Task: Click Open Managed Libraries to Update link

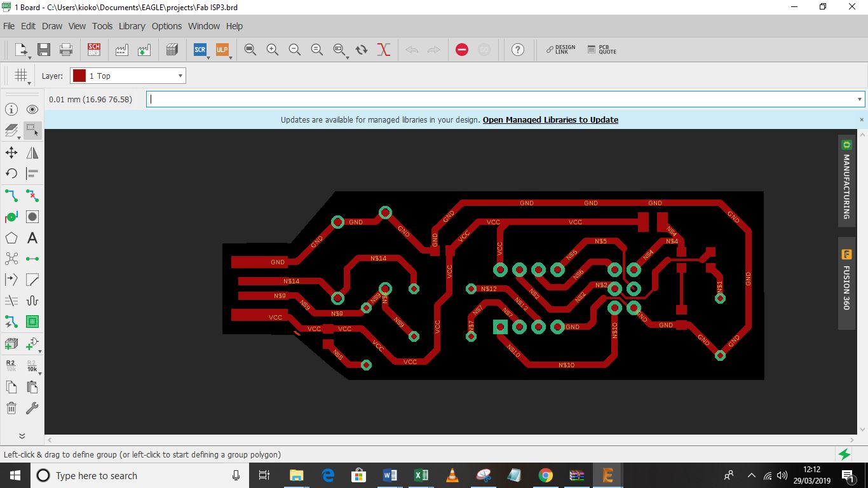Action: coord(550,119)
